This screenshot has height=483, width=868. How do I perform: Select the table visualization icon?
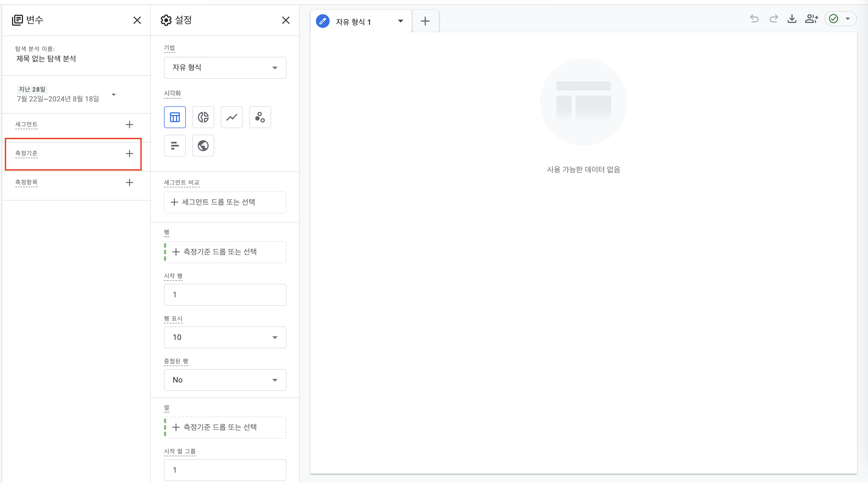pyautogui.click(x=175, y=117)
